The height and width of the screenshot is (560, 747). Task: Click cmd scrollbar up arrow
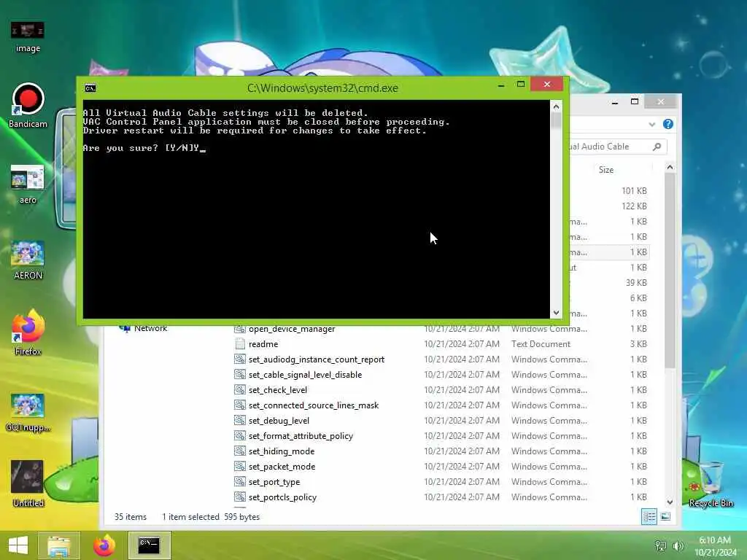(556, 106)
